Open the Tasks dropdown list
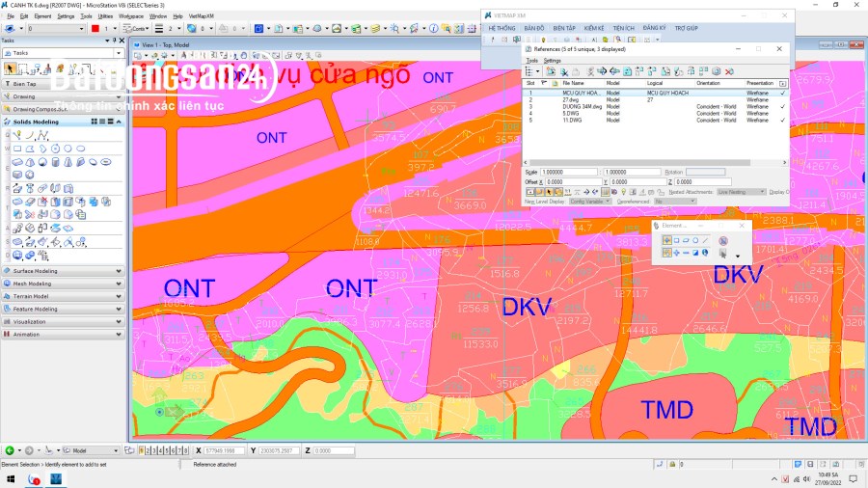868x488 pixels. 119,53
